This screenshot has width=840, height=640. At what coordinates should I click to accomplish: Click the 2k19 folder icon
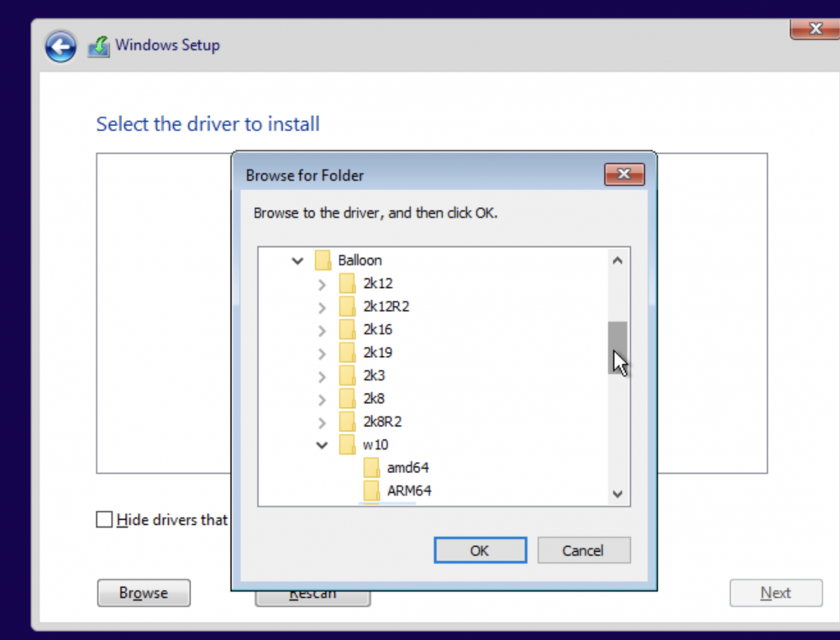click(x=347, y=353)
